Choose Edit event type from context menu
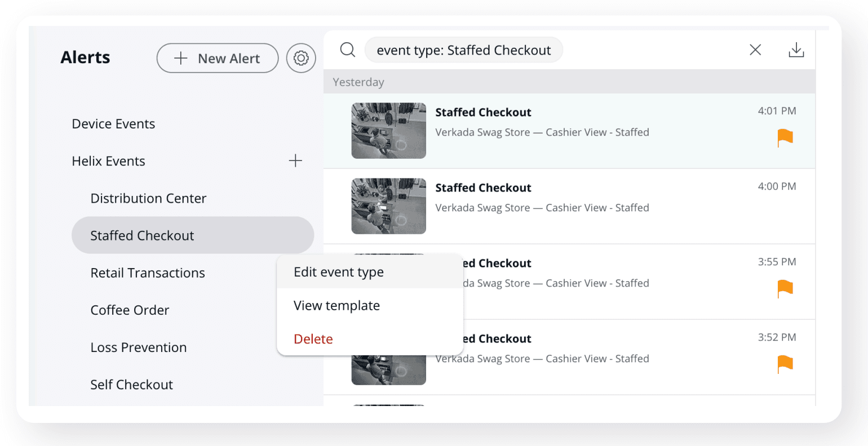 [x=339, y=272]
